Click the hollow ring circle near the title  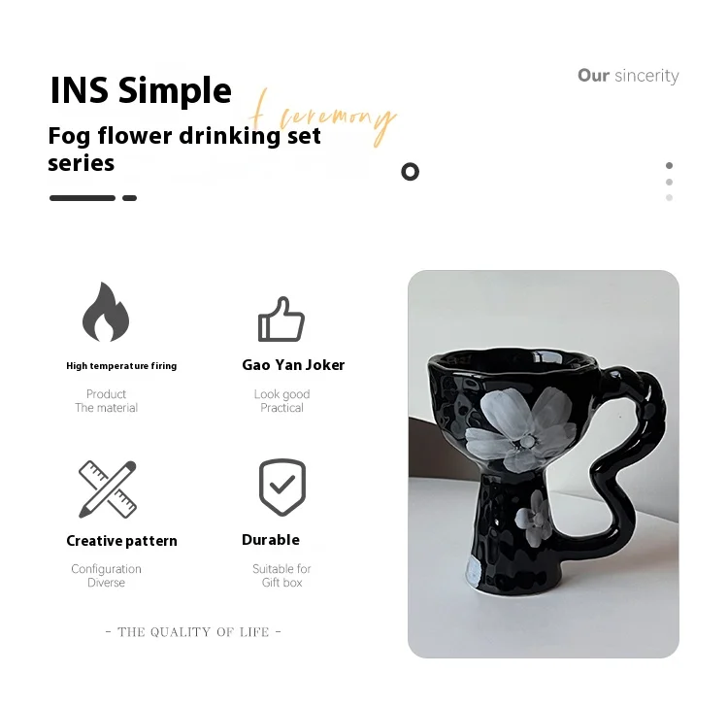pyautogui.click(x=410, y=172)
